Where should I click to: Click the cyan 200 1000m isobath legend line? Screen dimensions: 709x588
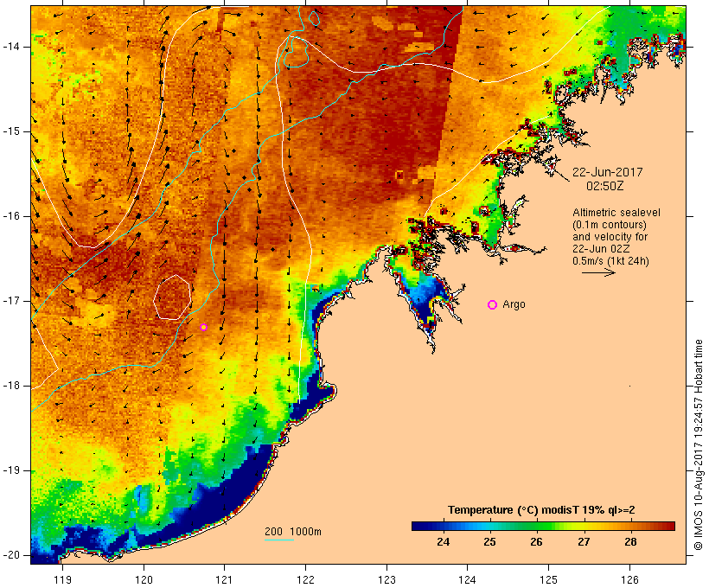[x=279, y=540]
